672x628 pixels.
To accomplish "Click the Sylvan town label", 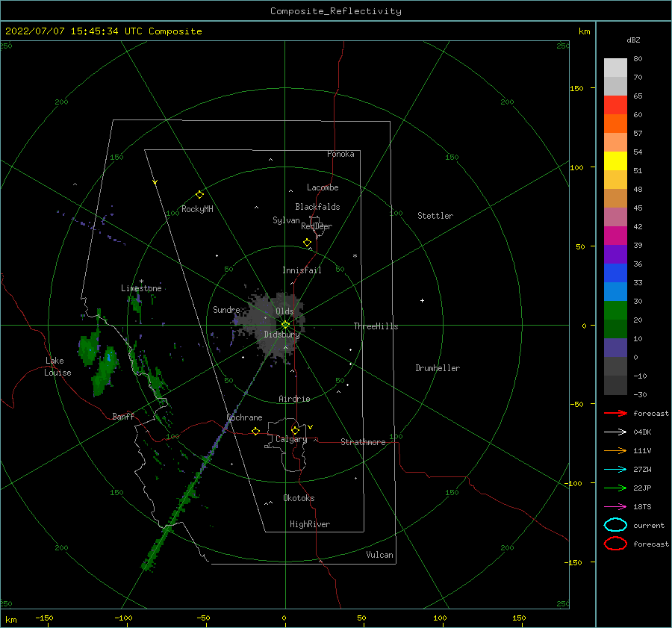I will pyautogui.click(x=286, y=220).
